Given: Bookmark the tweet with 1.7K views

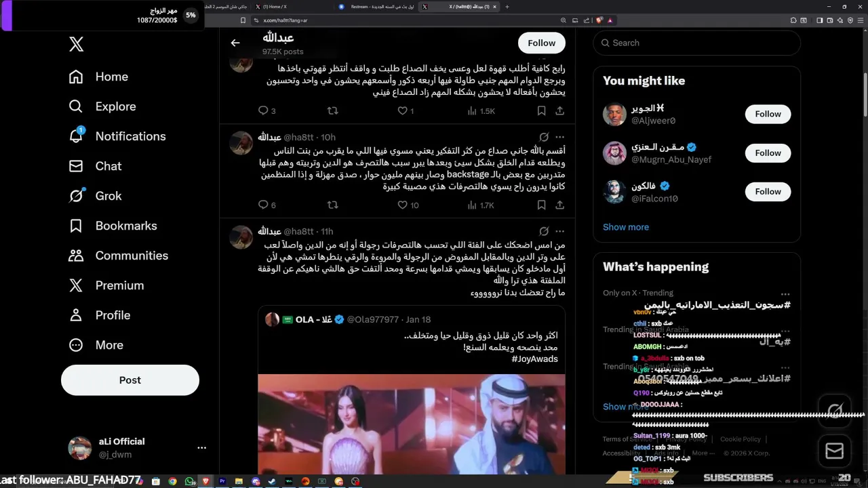Looking at the screenshot, I should coord(541,205).
